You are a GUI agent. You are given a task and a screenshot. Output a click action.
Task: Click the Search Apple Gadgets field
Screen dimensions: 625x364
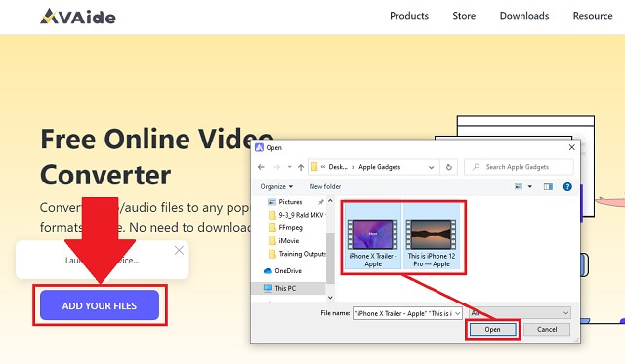pyautogui.click(x=519, y=167)
